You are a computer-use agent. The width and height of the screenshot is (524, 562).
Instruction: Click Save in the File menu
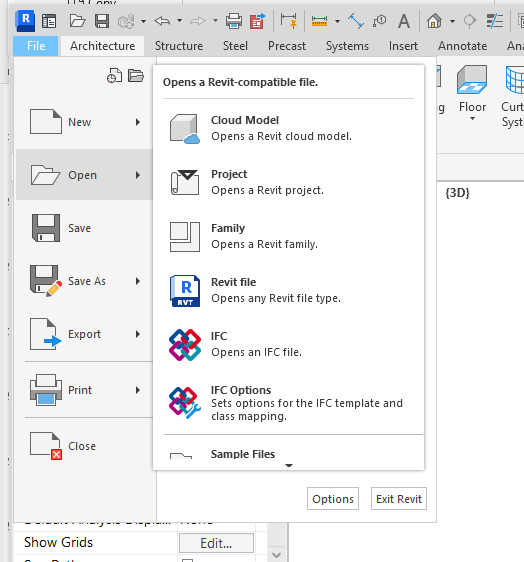(85, 228)
